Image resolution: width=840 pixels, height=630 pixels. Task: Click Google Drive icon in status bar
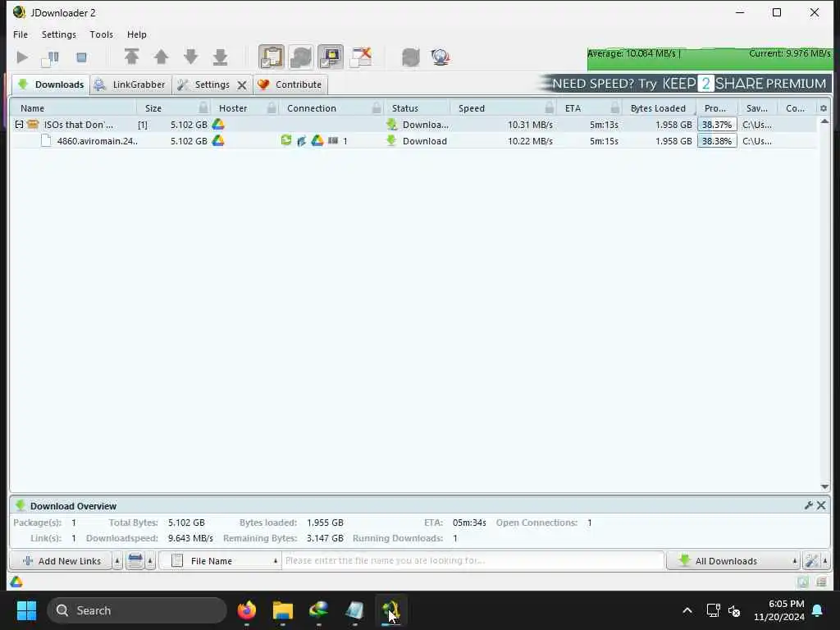pyautogui.click(x=16, y=582)
